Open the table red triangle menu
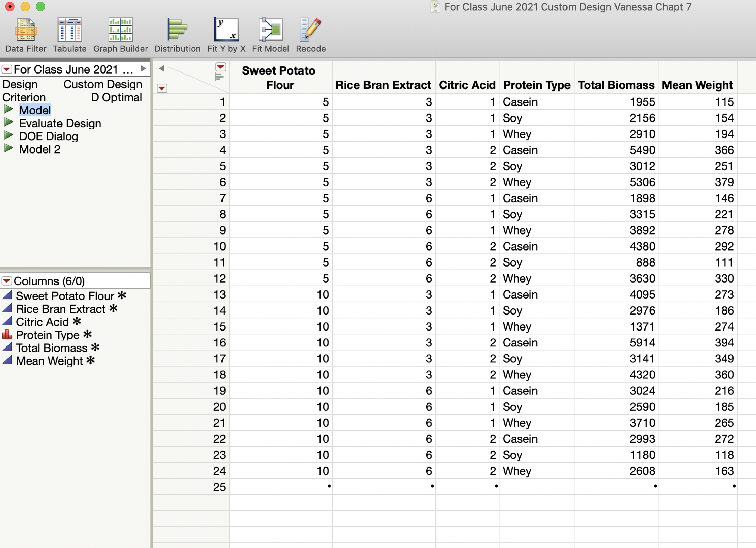The image size is (756, 548). pos(6,69)
